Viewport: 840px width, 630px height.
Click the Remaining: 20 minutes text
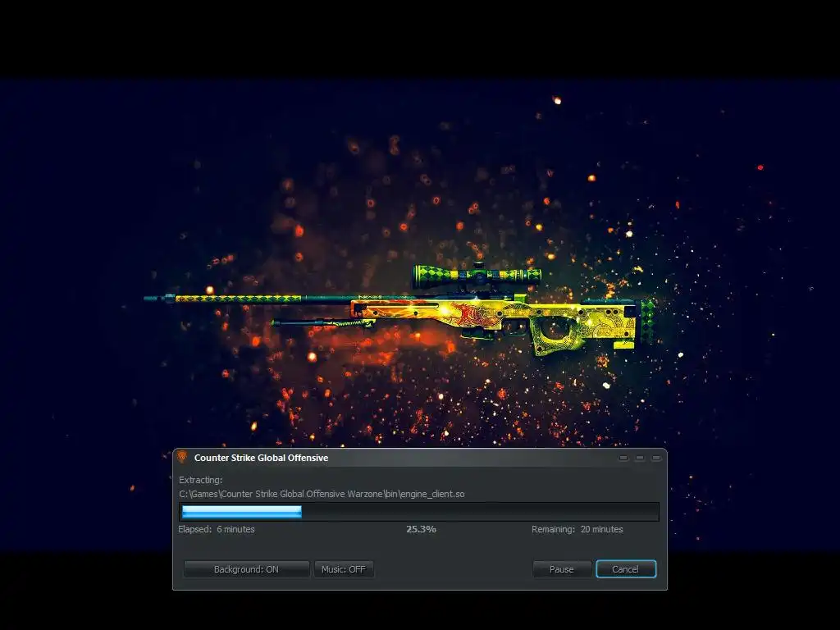[577, 529]
